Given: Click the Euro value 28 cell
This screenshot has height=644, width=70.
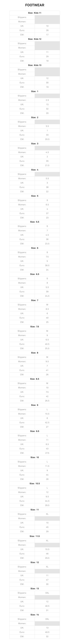Looking at the screenshot, I should click(47, 30).
